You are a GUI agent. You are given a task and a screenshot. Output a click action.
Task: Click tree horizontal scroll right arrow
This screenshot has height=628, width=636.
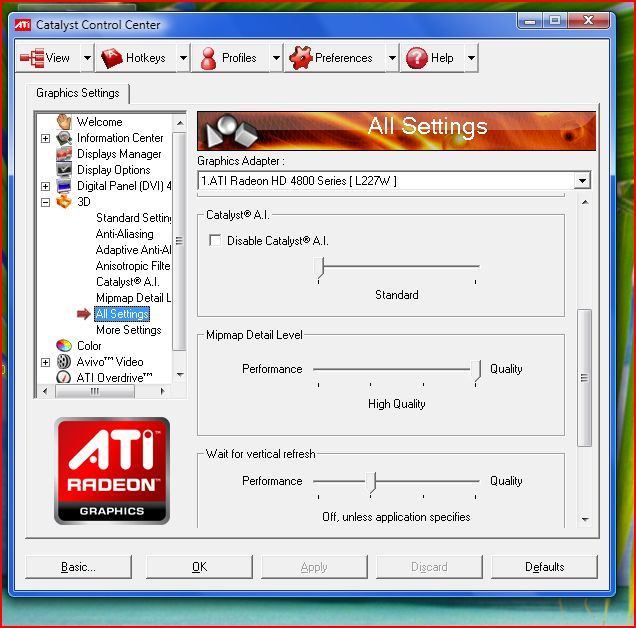pos(163,391)
